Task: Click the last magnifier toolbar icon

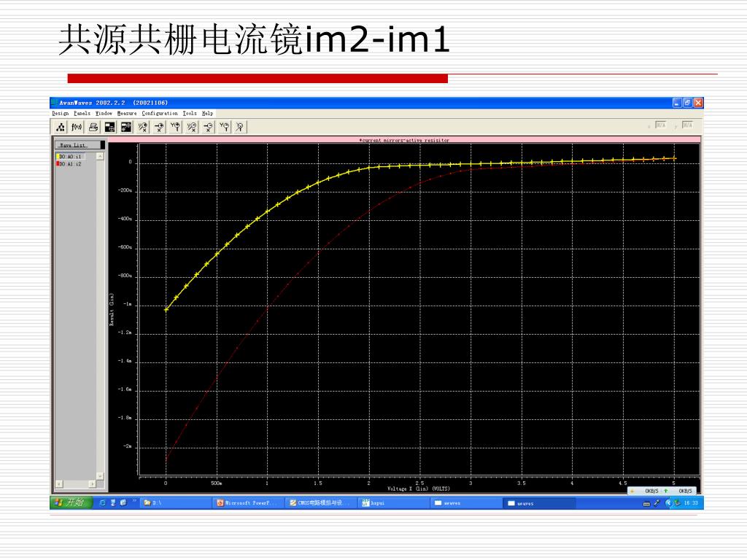Action: click(240, 127)
